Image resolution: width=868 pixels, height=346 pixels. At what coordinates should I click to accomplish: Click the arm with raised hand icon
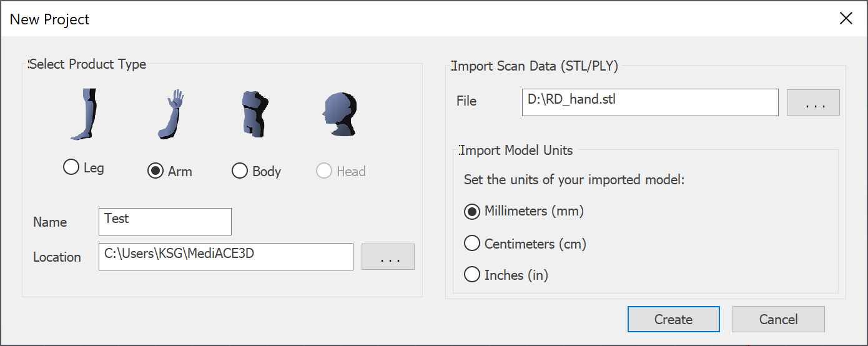click(x=170, y=114)
